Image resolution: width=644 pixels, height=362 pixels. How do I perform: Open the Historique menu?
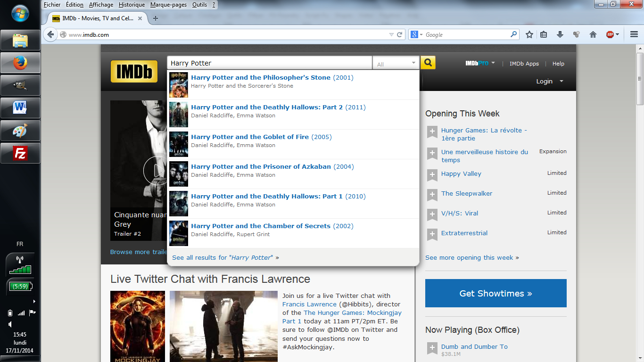132,5
